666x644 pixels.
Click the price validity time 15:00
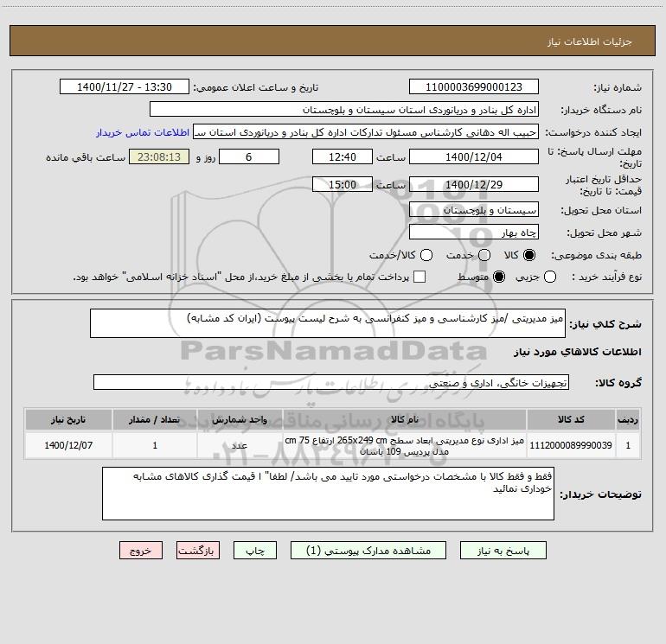pos(343,184)
